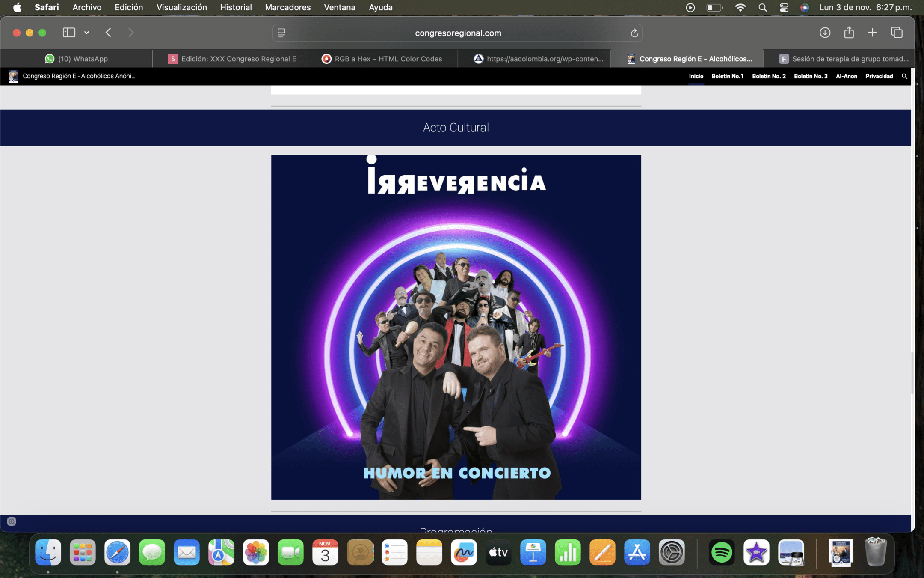The width and height of the screenshot is (924, 578).
Task: Click the website search magnifier icon
Action: (904, 76)
